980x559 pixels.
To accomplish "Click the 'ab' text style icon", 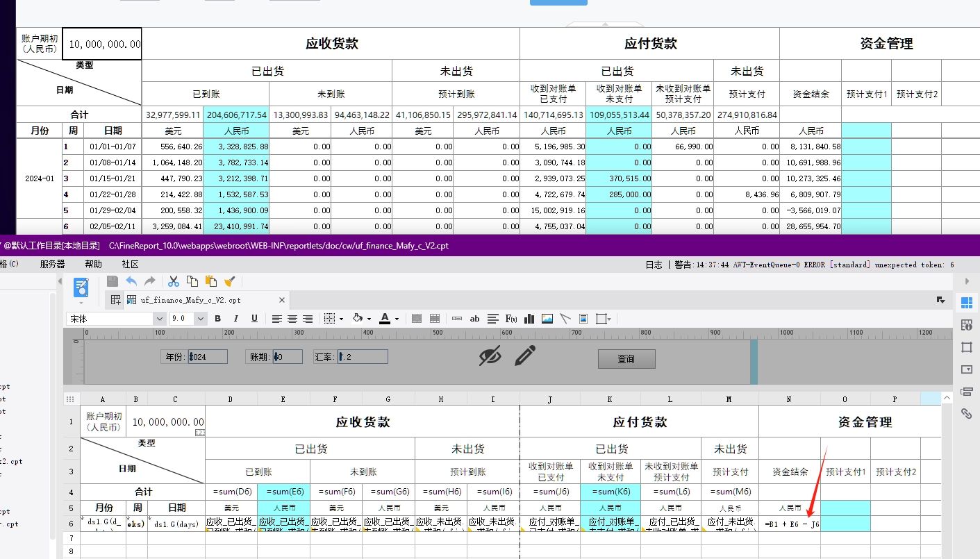I will pyautogui.click(x=475, y=319).
